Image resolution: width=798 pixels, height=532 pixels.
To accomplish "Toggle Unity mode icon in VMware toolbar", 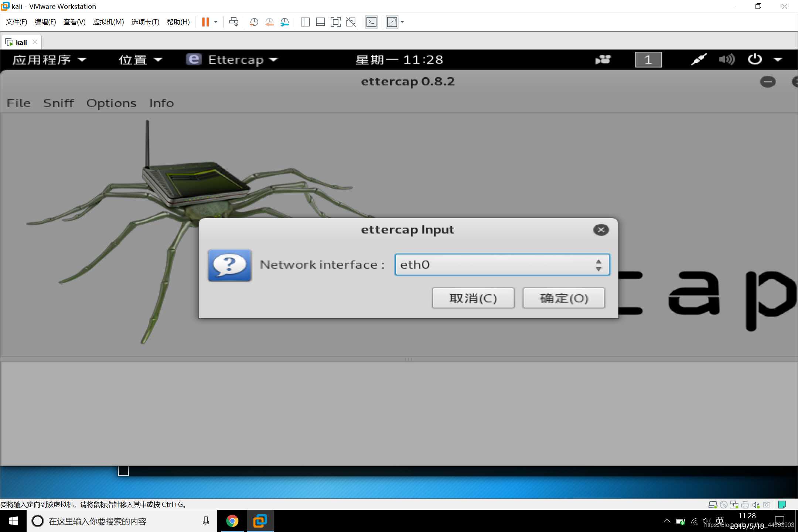I will tap(351, 22).
